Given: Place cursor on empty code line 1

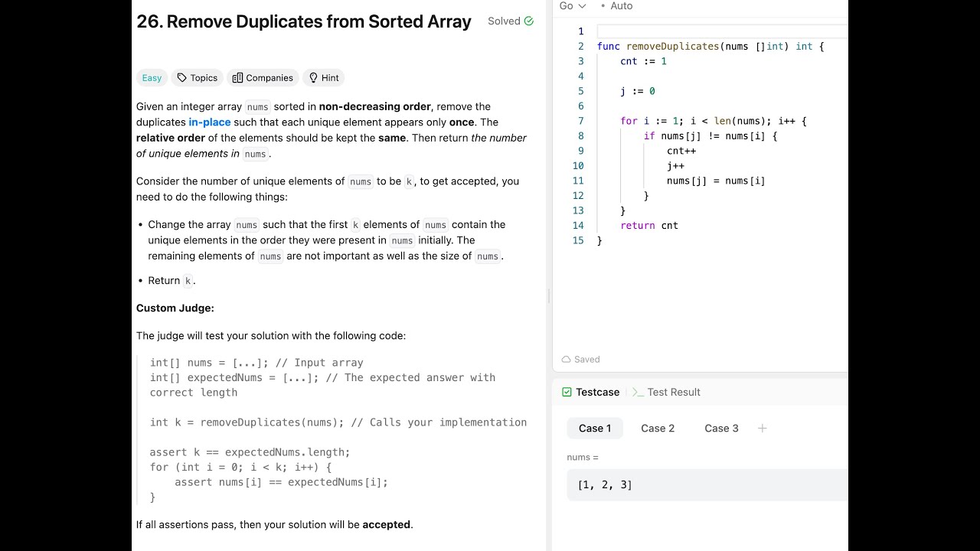Looking at the screenshot, I should click(x=722, y=31).
